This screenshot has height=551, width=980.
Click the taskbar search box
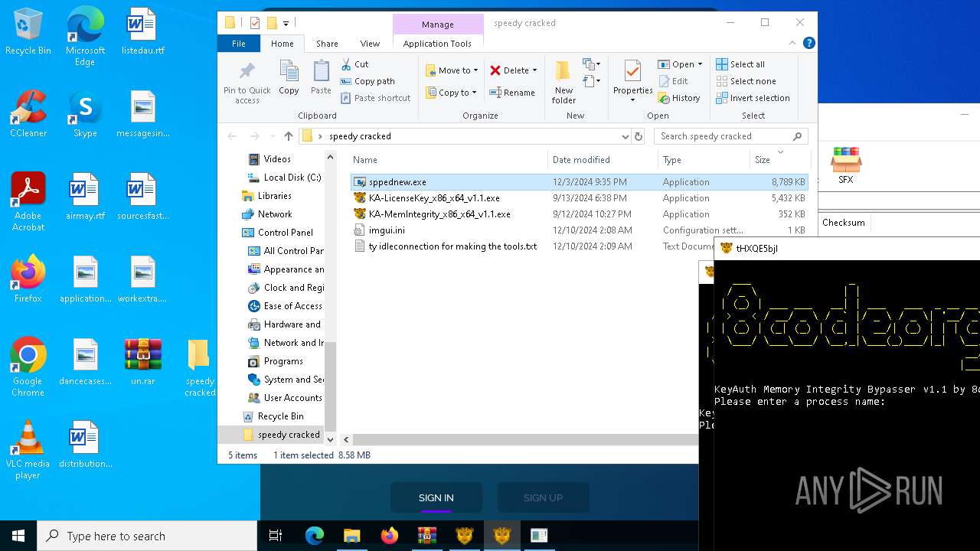tap(147, 536)
